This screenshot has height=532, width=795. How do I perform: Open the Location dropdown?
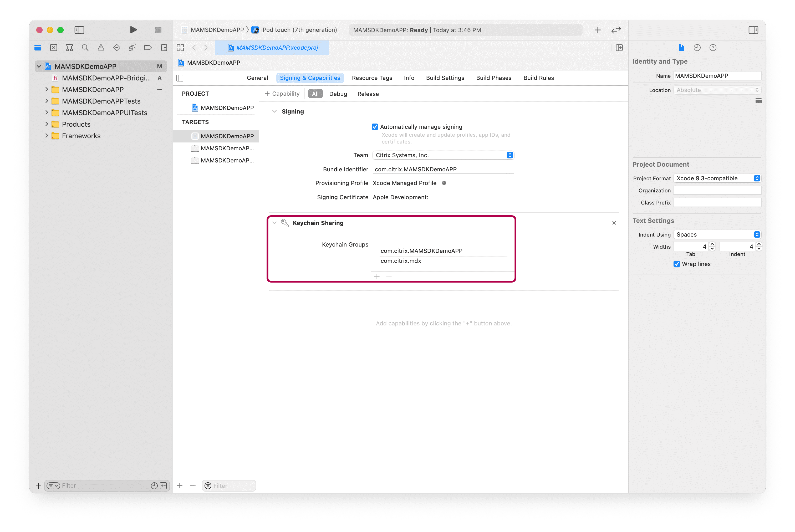click(717, 90)
